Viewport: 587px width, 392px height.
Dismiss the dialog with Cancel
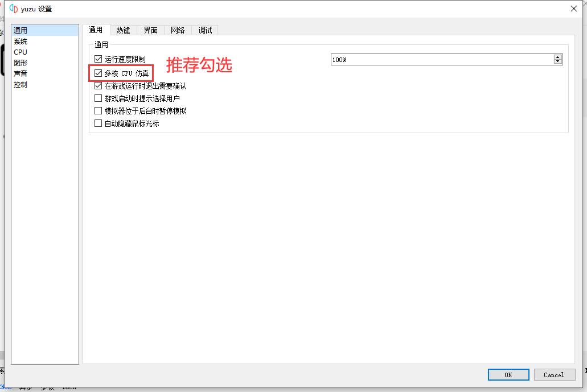555,374
